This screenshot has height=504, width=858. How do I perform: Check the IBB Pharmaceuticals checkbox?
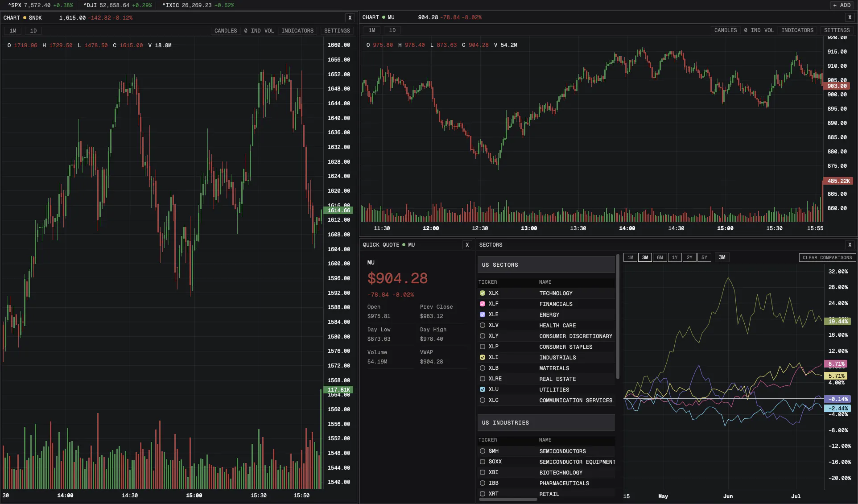pyautogui.click(x=483, y=483)
